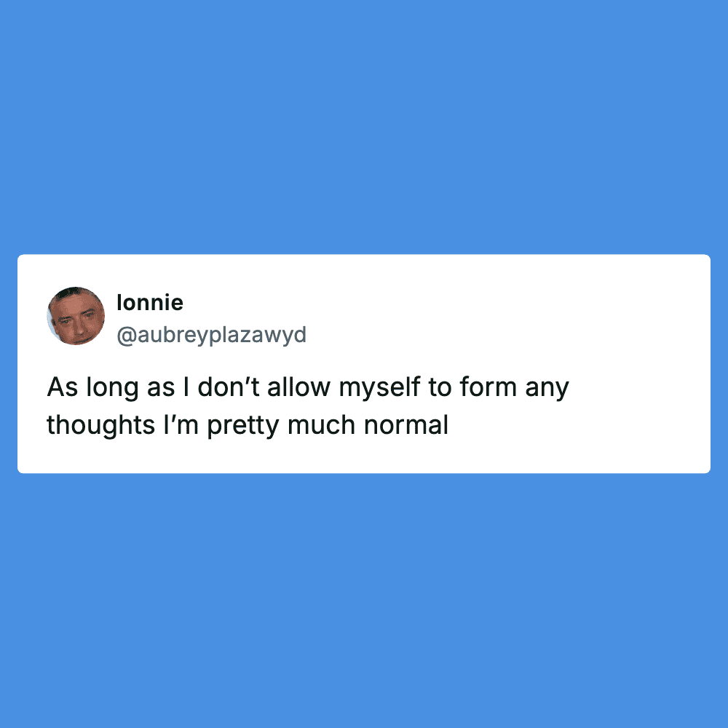Viewport: 728px width, 728px height.
Task: Click the word "any" in the tweet
Action: [x=547, y=388]
